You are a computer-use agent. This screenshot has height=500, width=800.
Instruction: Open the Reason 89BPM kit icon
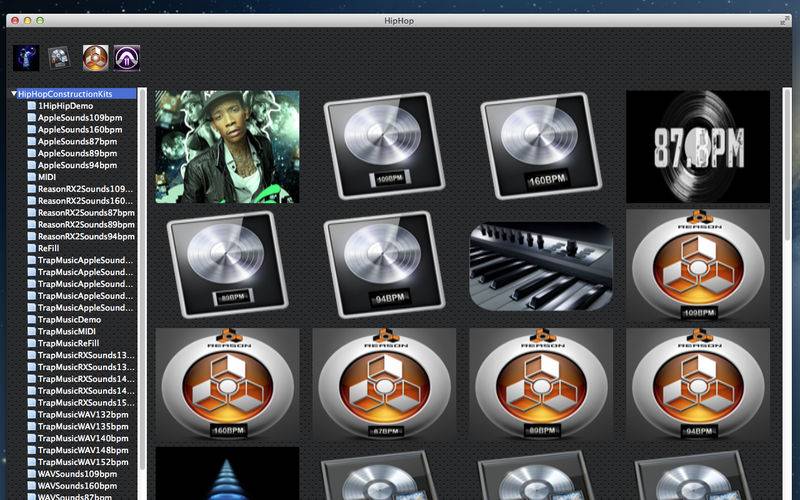click(541, 384)
